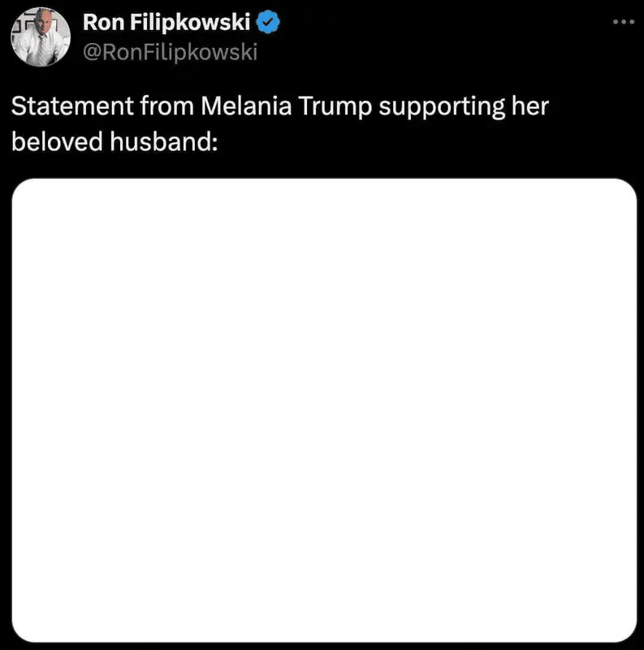Open the three-dot more options menu
The image size is (644, 650).
pos(623,21)
